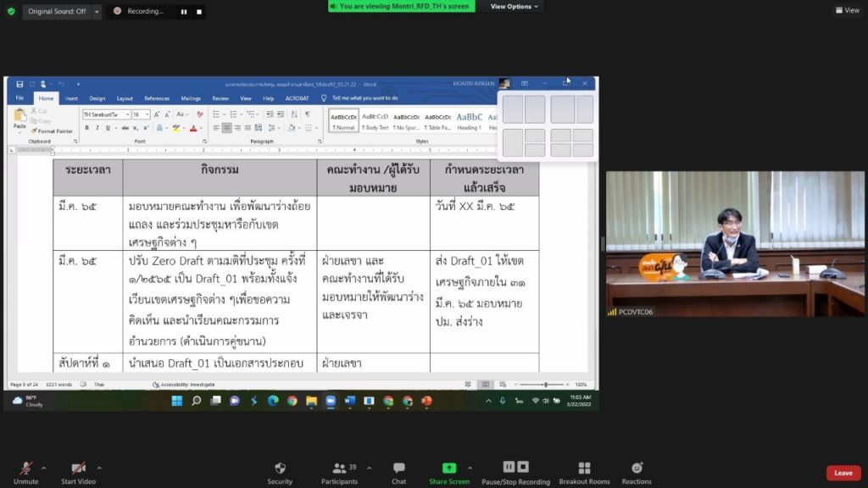Open the Windows Start menu
868x488 pixels.
point(176,401)
